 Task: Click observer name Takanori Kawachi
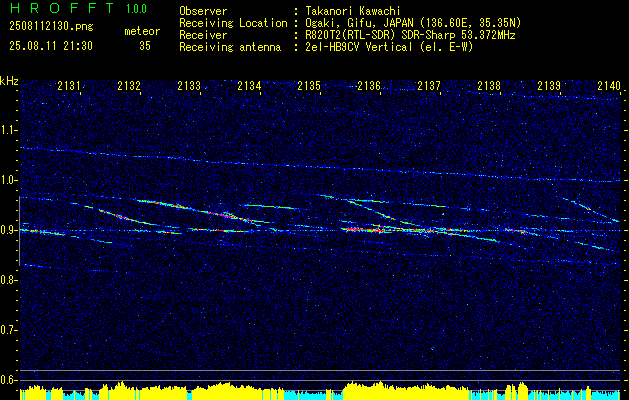coord(352,11)
